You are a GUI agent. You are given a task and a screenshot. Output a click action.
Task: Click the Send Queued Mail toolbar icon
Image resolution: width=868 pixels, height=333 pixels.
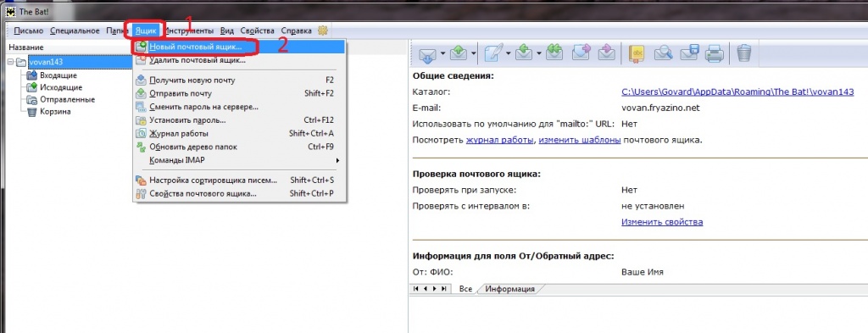(x=459, y=53)
